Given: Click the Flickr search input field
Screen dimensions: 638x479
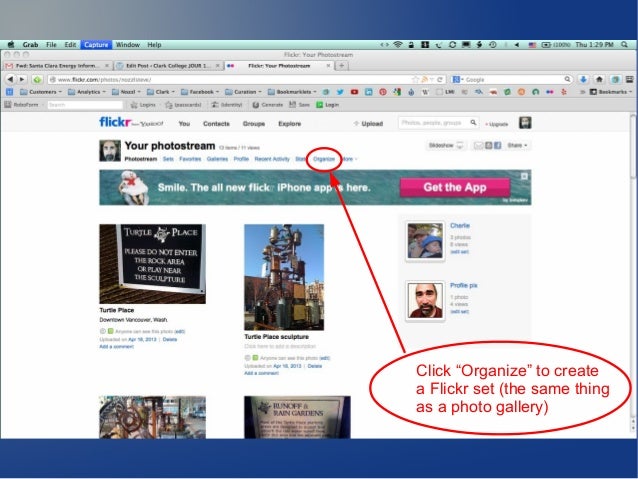Looking at the screenshot, I should 434,122.
